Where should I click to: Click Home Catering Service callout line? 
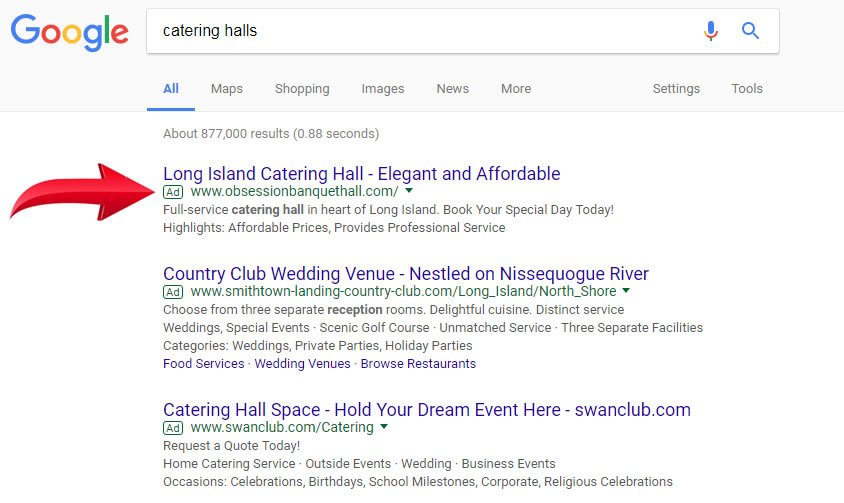[x=359, y=464]
